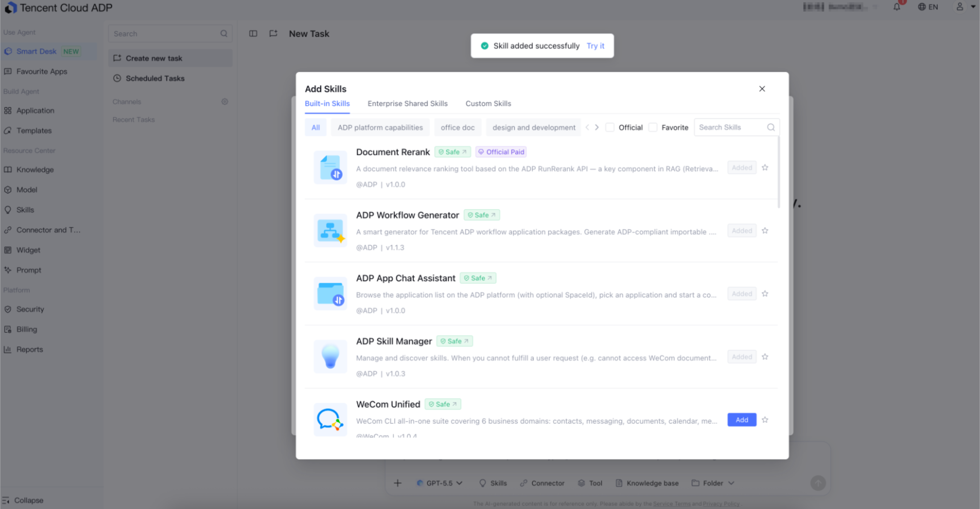Click the WeCom Unified skill icon
The width and height of the screenshot is (980, 509).
pyautogui.click(x=330, y=419)
